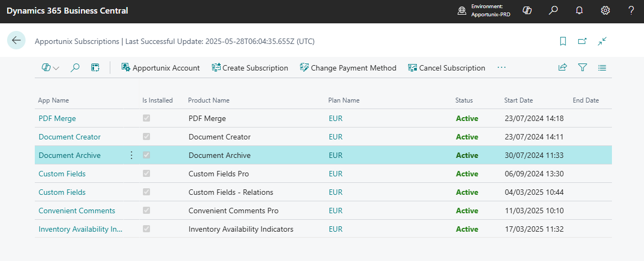This screenshot has height=261, width=644.
Task: Click start date 06/09/2024 13:30
Action: click(534, 174)
